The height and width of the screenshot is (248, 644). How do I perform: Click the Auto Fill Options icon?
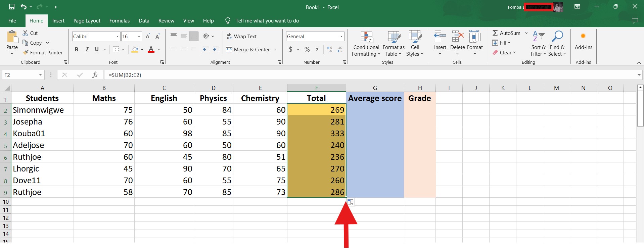(350, 202)
